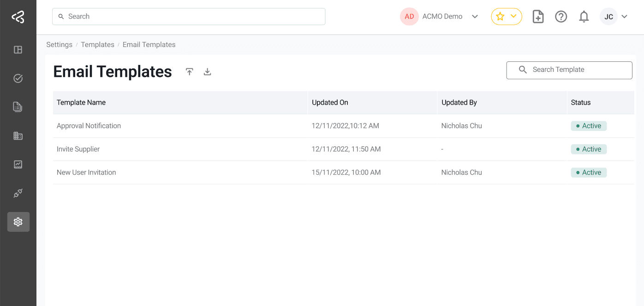The height and width of the screenshot is (306, 644).
Task: Open the checkmark tasks icon in sidebar
Action: (18, 78)
